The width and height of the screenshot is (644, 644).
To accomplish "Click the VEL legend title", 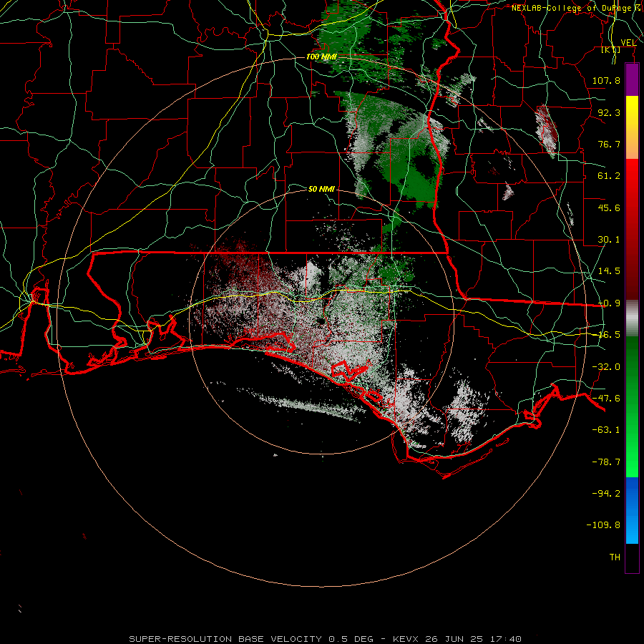I will tap(628, 43).
